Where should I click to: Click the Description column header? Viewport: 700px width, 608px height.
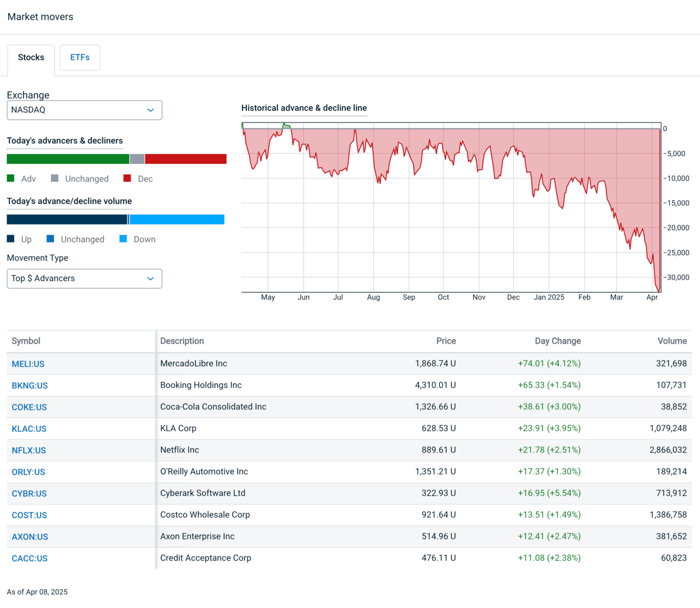(x=182, y=341)
